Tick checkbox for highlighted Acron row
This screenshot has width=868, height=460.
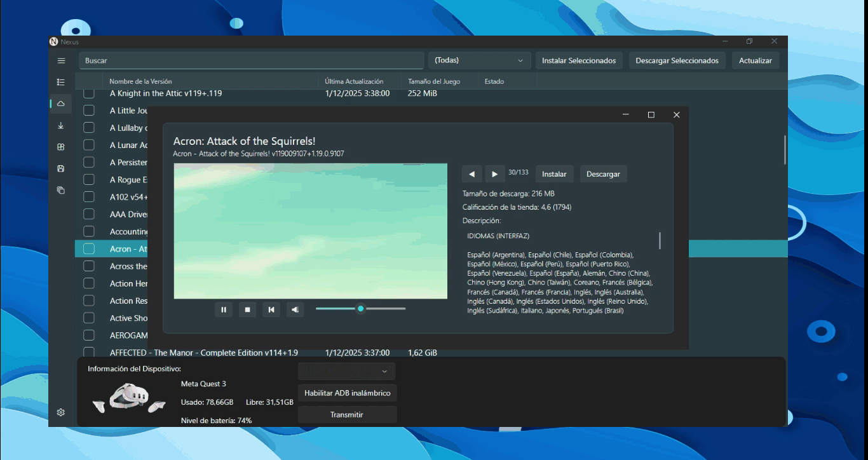pos(89,249)
